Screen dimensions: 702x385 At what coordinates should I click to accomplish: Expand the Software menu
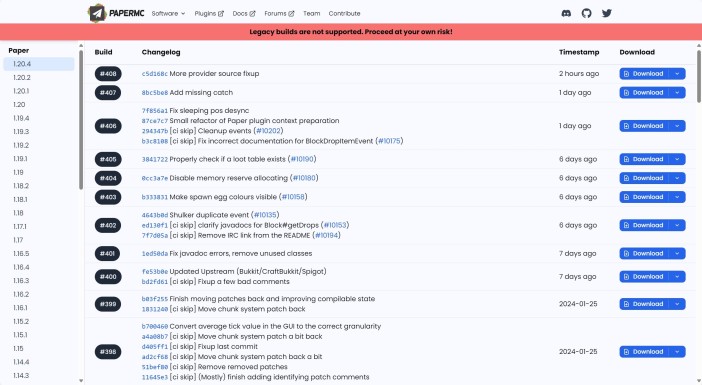tap(168, 13)
